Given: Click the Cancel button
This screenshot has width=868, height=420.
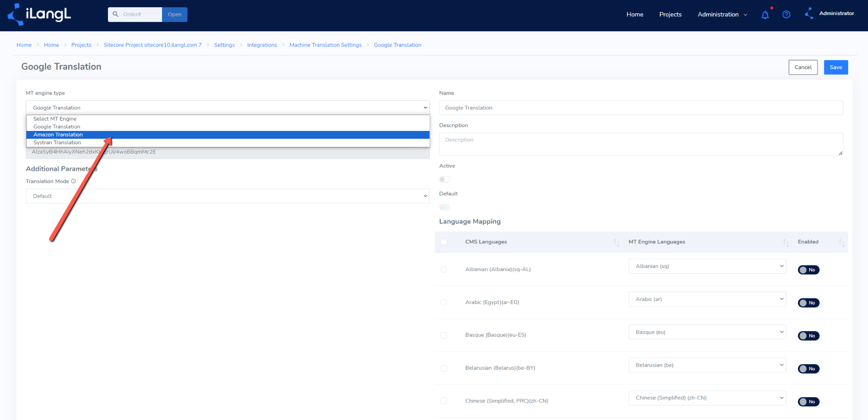Looking at the screenshot, I should click(x=803, y=67).
